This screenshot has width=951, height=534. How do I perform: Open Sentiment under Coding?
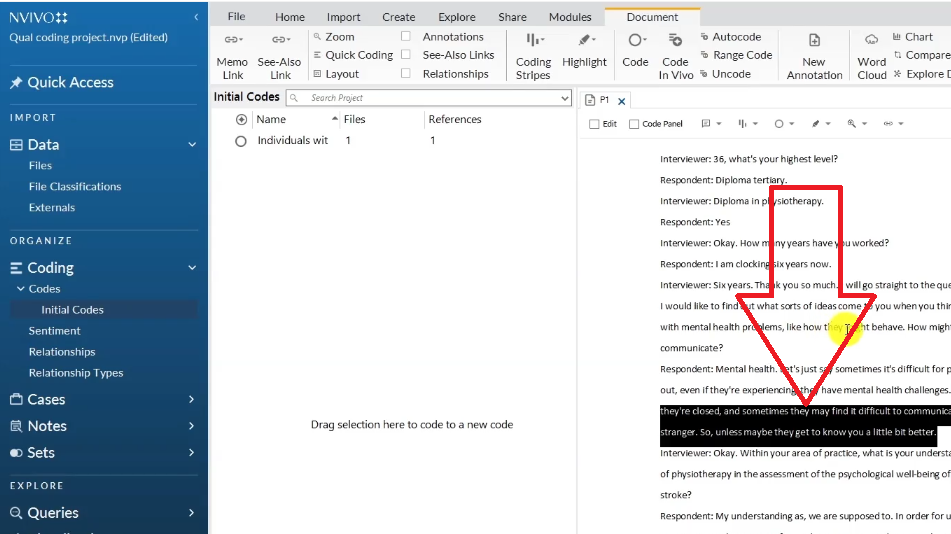point(55,331)
